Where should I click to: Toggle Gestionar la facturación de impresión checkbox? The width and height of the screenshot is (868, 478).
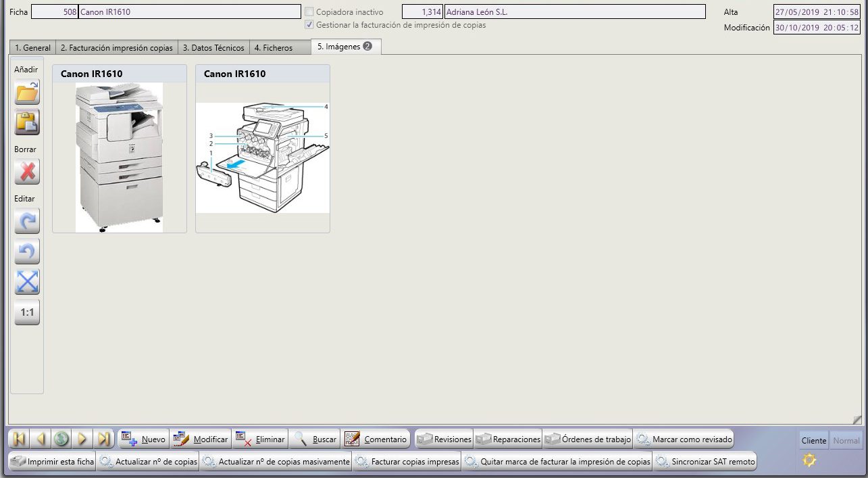pos(309,25)
